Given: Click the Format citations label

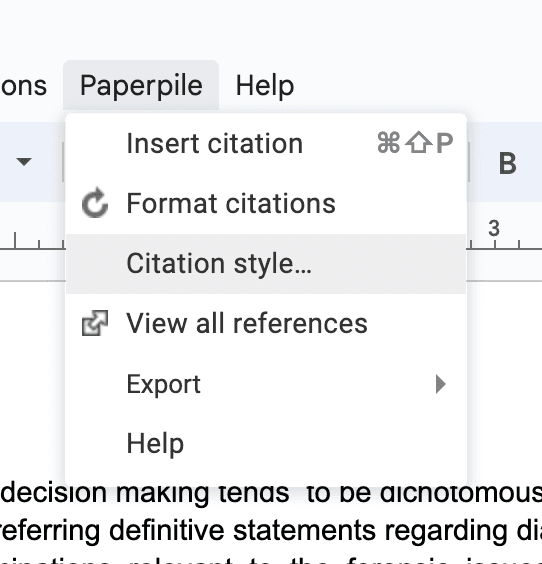Looking at the screenshot, I should pyautogui.click(x=231, y=203).
